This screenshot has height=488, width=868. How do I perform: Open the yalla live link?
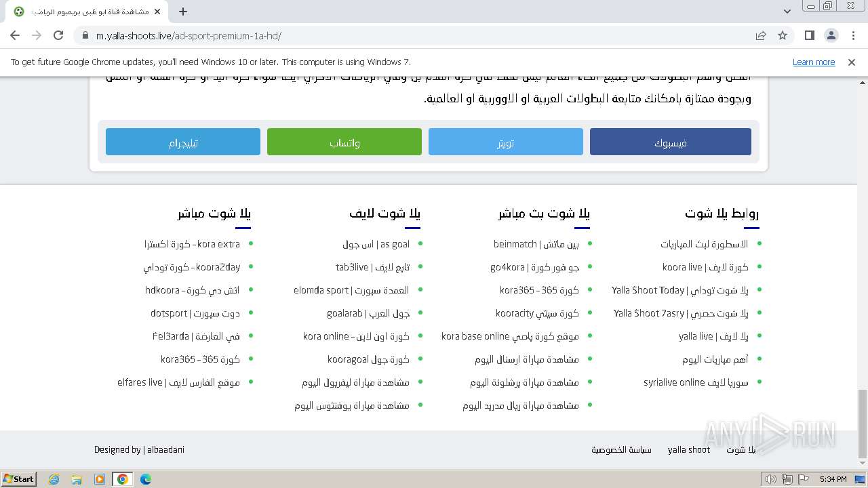click(713, 336)
